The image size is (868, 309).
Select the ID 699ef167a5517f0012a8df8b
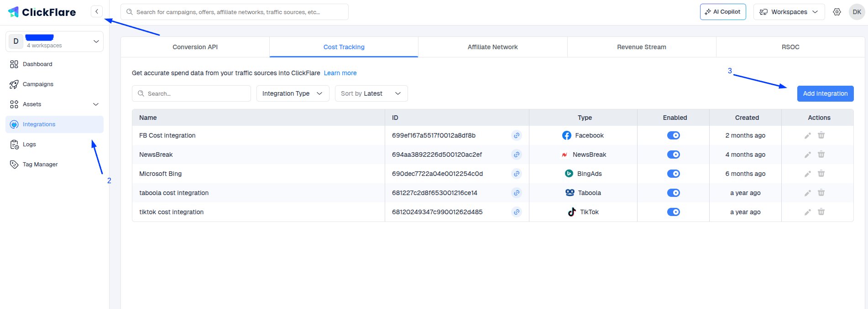(x=434, y=135)
